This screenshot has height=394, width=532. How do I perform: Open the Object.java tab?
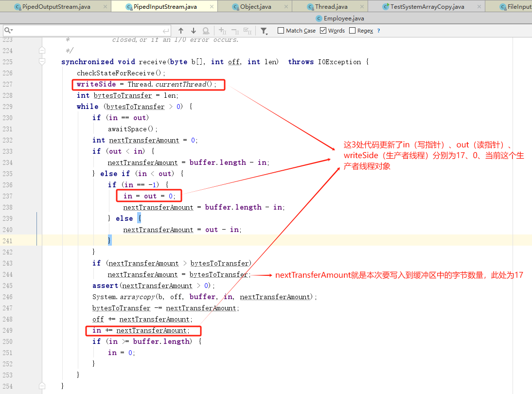click(x=255, y=6)
